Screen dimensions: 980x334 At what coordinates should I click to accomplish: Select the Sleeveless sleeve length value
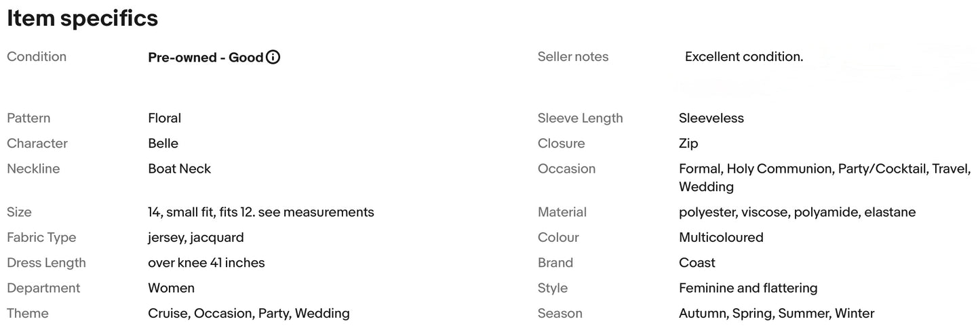711,118
